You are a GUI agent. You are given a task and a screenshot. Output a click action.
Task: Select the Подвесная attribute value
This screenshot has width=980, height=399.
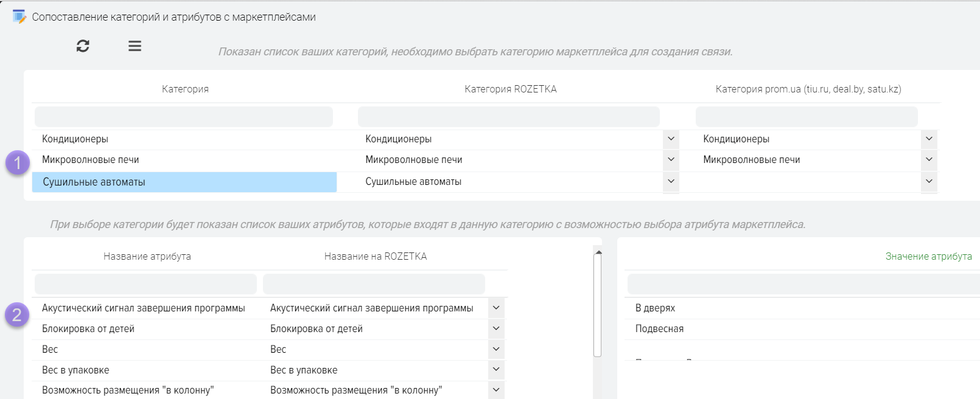pyautogui.click(x=659, y=328)
